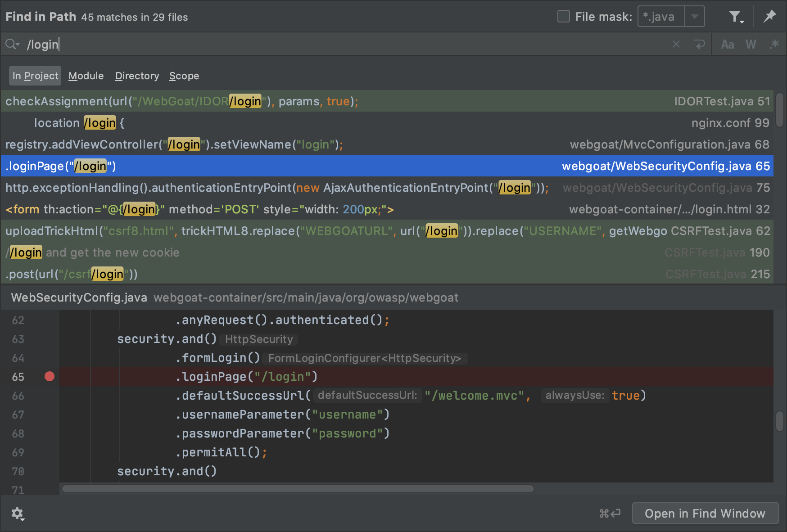Toggle Words (W) whole-word matching
The width and height of the screenshot is (787, 532).
click(x=751, y=44)
